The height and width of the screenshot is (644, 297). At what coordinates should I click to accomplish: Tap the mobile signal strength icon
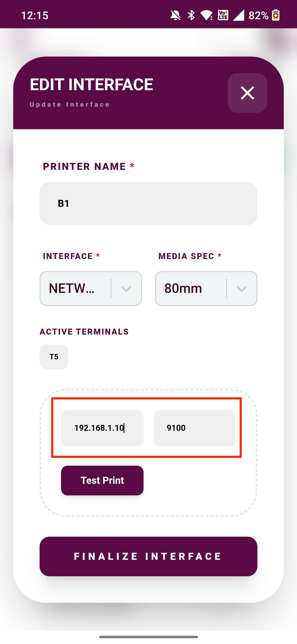(x=239, y=15)
